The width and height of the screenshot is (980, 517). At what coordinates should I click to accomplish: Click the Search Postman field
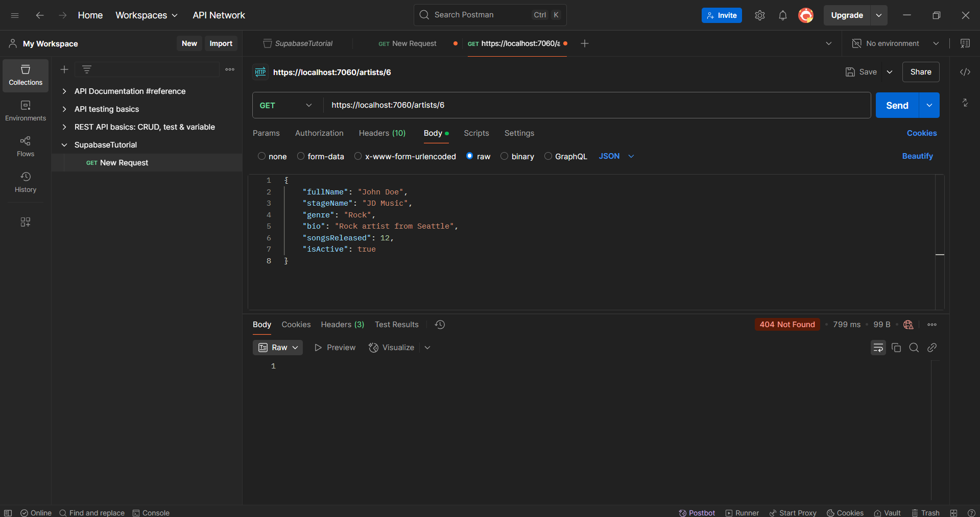click(490, 15)
